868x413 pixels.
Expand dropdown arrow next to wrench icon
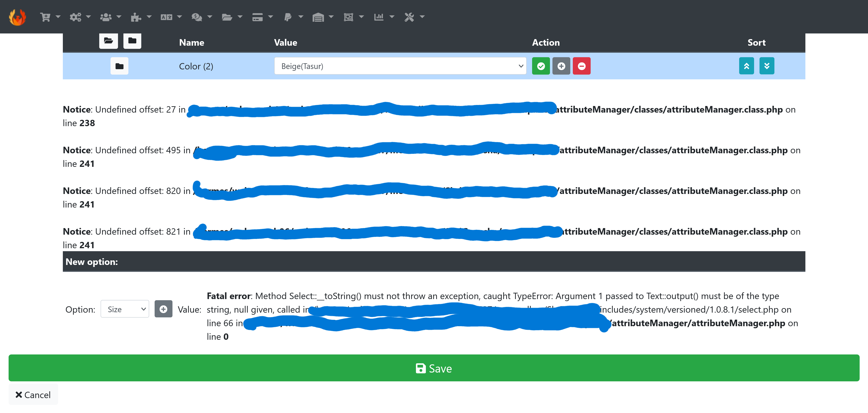pos(422,17)
